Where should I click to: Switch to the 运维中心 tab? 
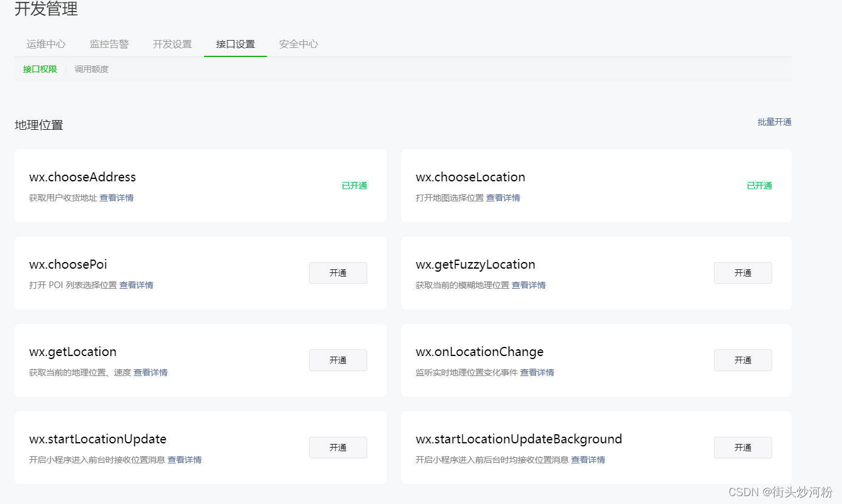click(x=46, y=44)
